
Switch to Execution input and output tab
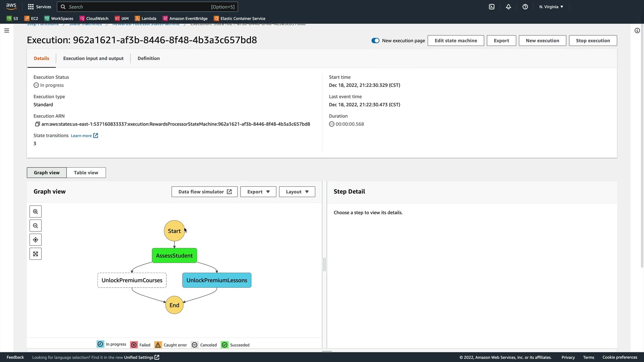(x=93, y=58)
